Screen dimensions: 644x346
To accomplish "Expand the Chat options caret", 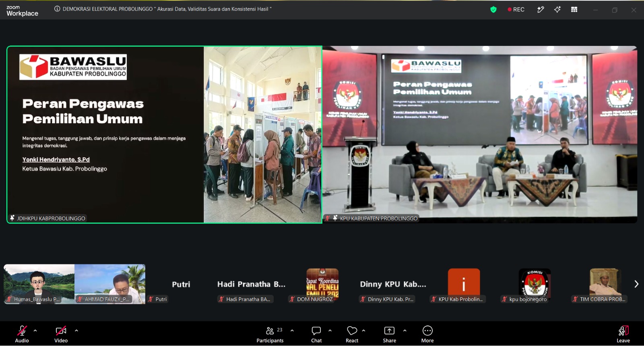I will (x=330, y=331).
